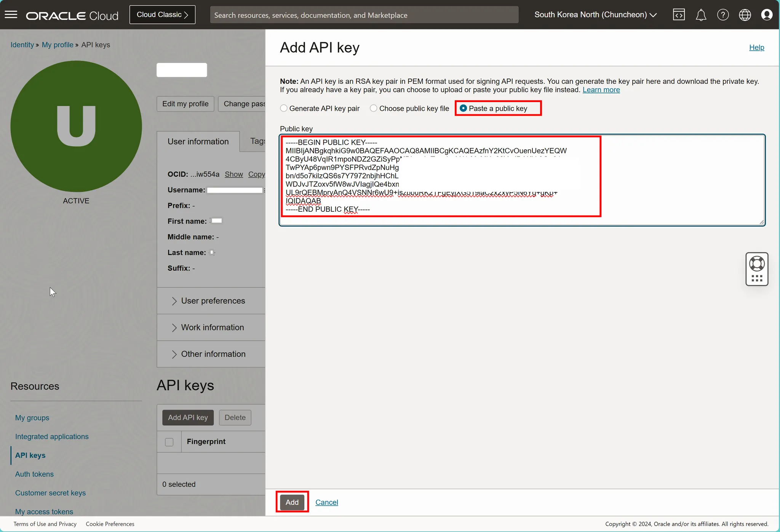Expand the User preferences section
The width and height of the screenshot is (780, 532).
[213, 301]
